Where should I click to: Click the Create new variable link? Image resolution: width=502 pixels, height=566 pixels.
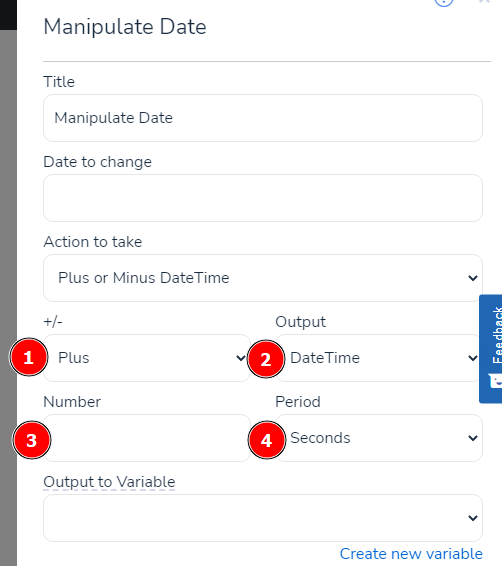[x=411, y=554]
